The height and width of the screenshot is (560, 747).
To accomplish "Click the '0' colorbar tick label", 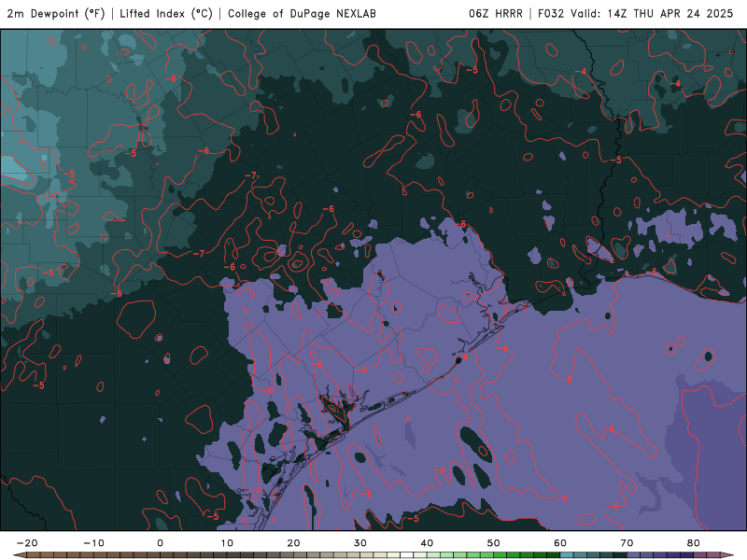I will click(160, 543).
